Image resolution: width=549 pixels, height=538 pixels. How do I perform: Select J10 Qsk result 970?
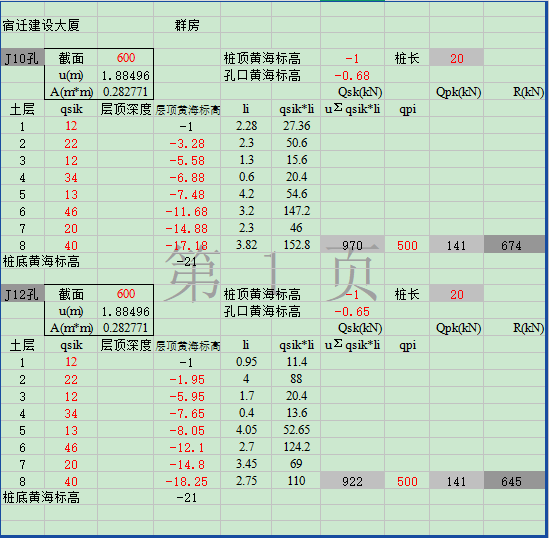pyautogui.click(x=352, y=245)
